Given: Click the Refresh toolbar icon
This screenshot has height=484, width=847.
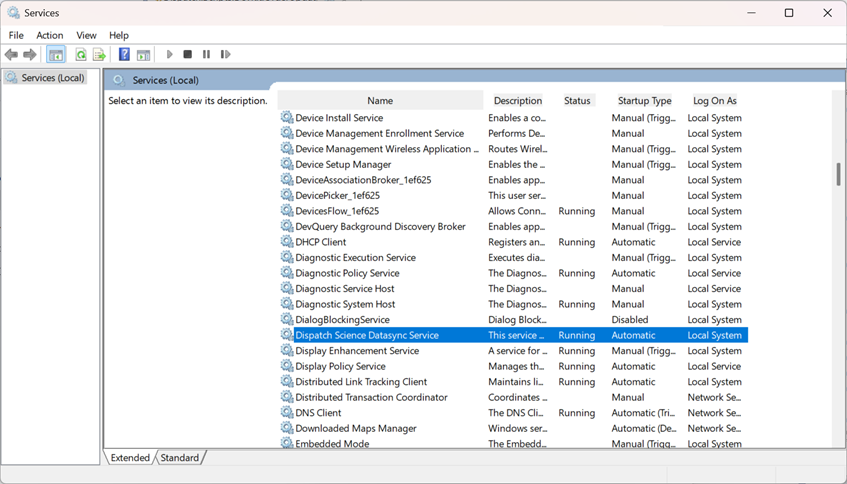Looking at the screenshot, I should (80, 54).
